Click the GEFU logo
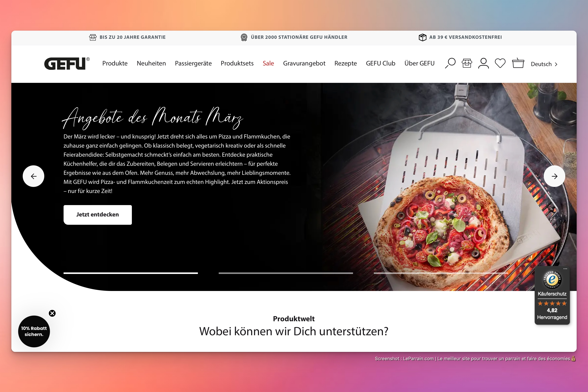Screen dimensions: 588x392 (x=67, y=64)
